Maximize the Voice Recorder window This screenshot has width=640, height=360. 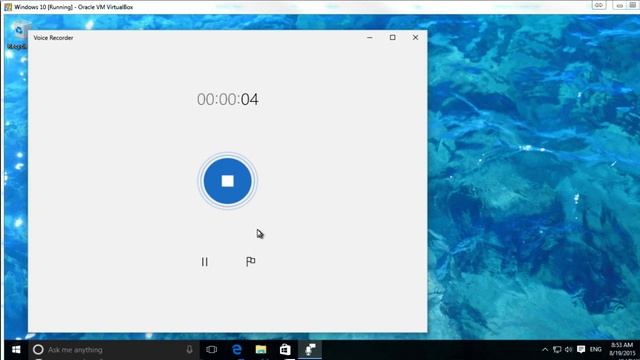(x=392, y=38)
